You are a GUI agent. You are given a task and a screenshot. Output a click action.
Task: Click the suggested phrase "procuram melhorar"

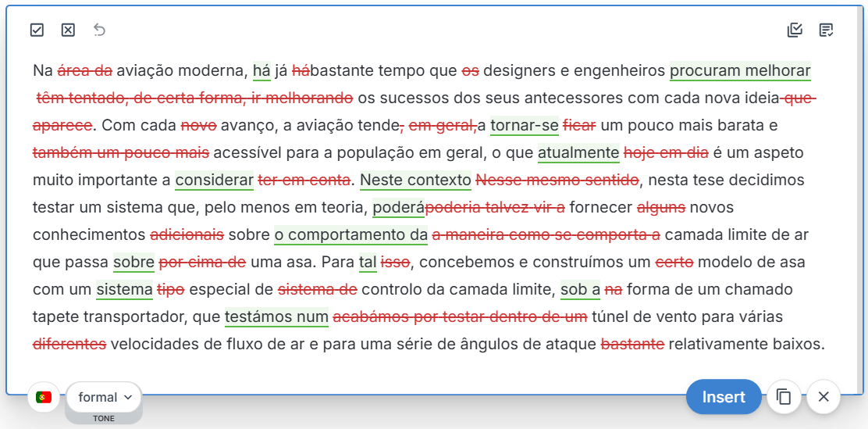pyautogui.click(x=739, y=71)
